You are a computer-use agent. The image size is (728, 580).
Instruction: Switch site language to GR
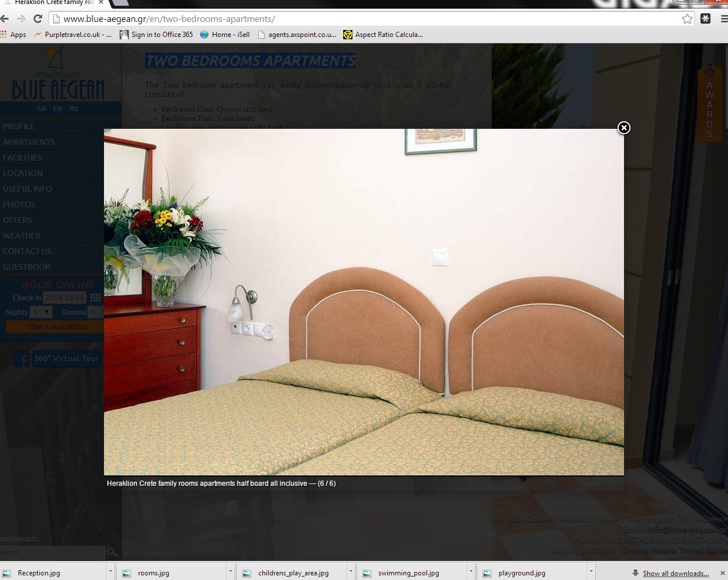click(x=42, y=109)
